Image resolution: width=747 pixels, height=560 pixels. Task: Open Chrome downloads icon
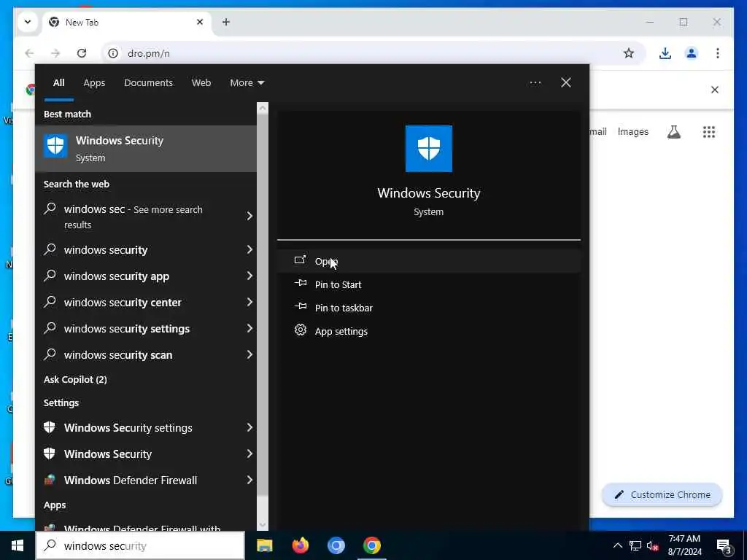[665, 53]
